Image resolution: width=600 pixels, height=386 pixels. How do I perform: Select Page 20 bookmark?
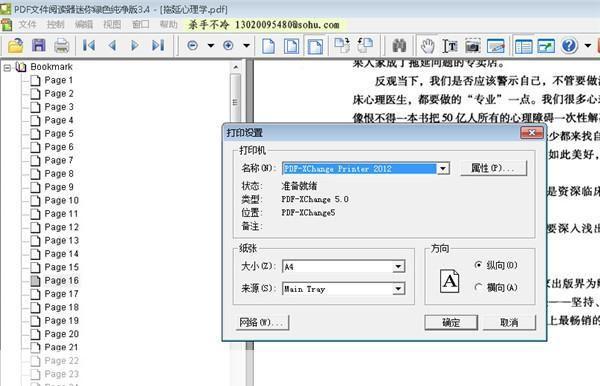(x=61, y=334)
